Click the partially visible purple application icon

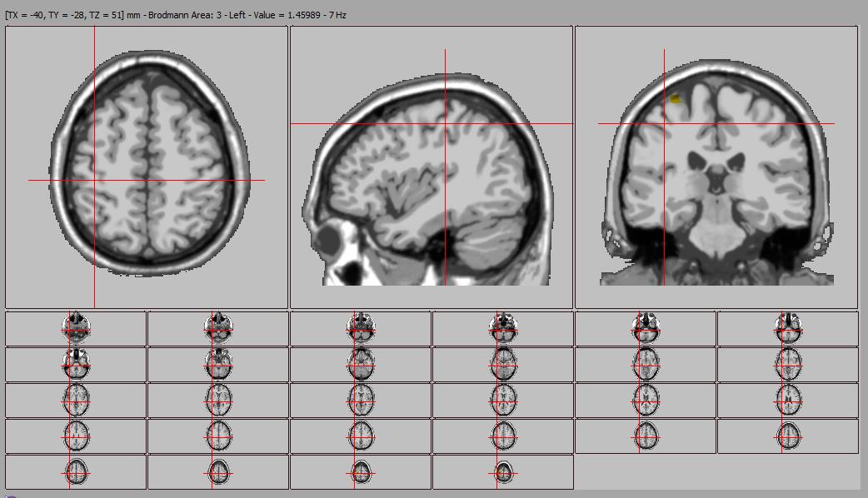(10, 493)
